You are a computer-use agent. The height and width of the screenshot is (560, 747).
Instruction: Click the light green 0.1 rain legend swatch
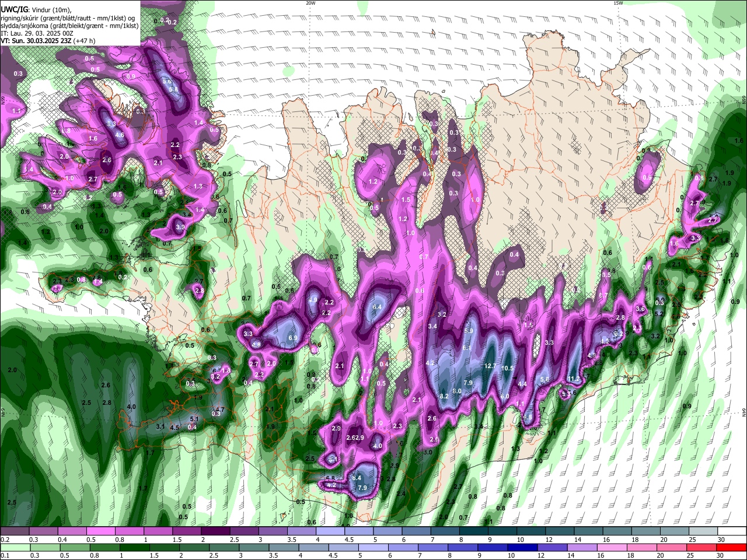(15, 547)
